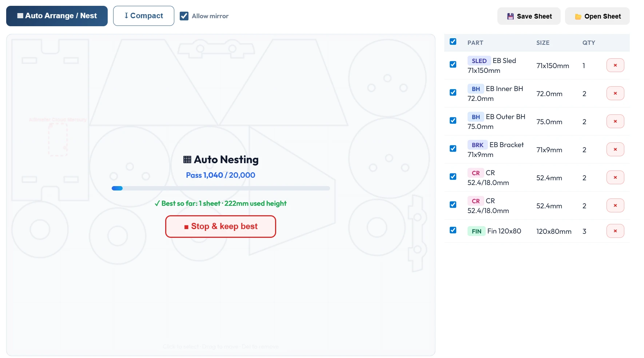Viewport: 644px width, 358px height.
Task: Click the folder icon on Open Sheet
Action: [x=579, y=16]
